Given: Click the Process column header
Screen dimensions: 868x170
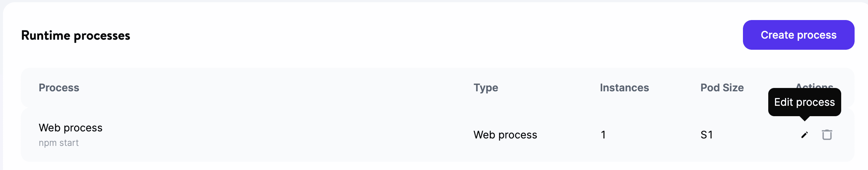Looking at the screenshot, I should (59, 88).
